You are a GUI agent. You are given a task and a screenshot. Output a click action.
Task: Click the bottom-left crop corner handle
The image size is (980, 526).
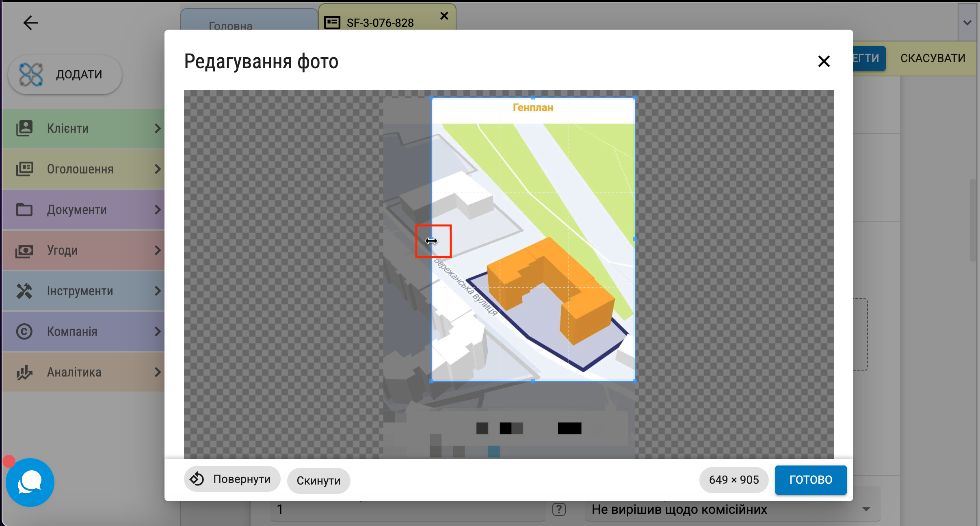click(431, 381)
